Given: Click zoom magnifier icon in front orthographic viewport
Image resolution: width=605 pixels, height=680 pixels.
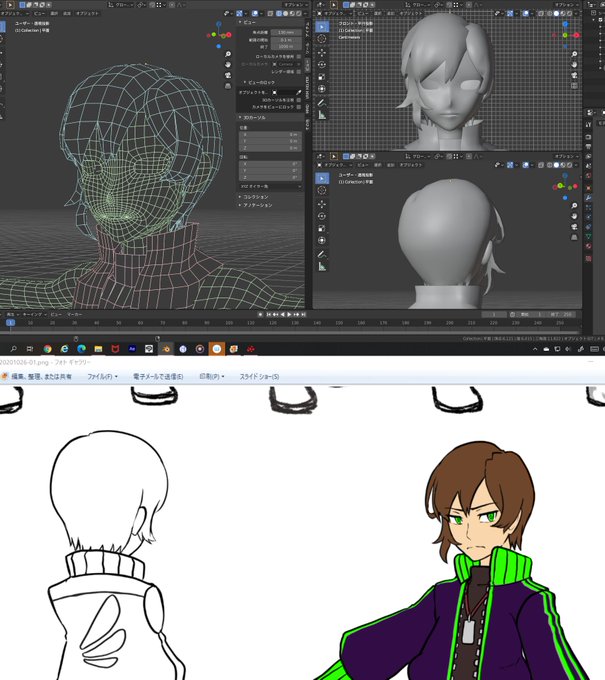Looking at the screenshot, I should [x=574, y=54].
